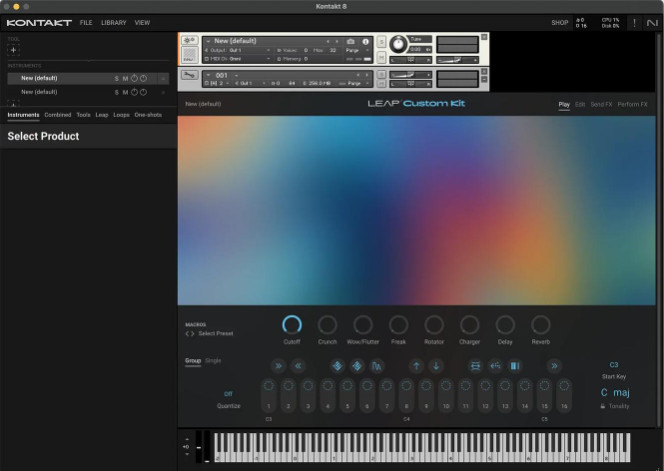
Task: Click the down arrow transpose icon
Action: (x=436, y=366)
